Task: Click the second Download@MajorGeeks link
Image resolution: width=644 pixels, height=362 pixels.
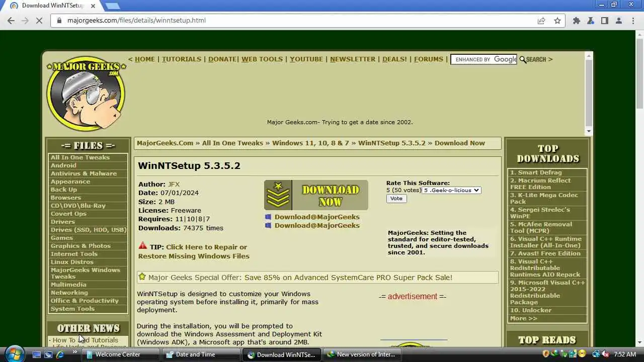Action: tap(317, 225)
